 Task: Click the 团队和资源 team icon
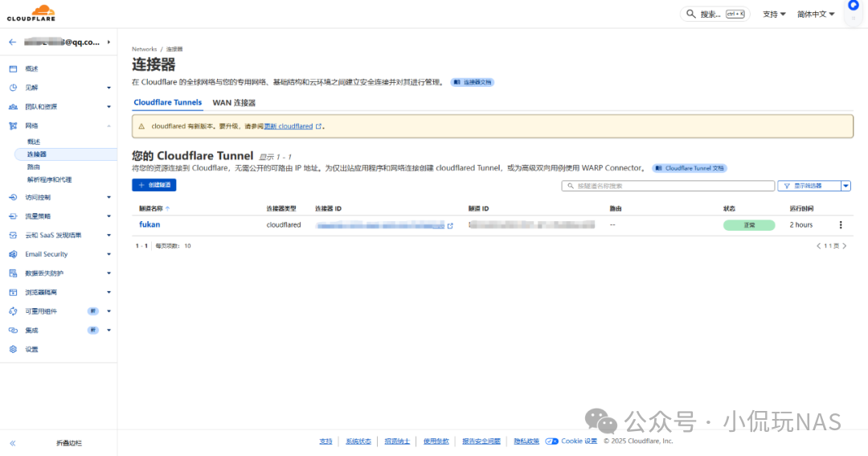[x=14, y=106]
